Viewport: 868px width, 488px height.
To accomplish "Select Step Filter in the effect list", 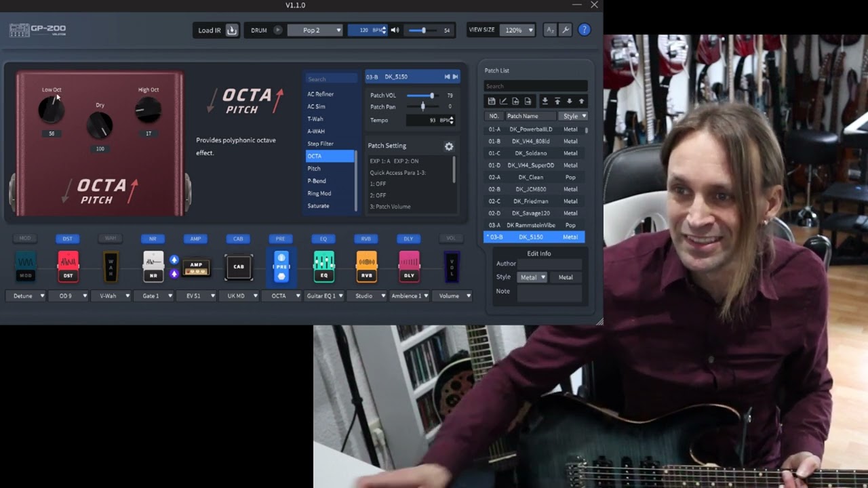I will (x=330, y=144).
